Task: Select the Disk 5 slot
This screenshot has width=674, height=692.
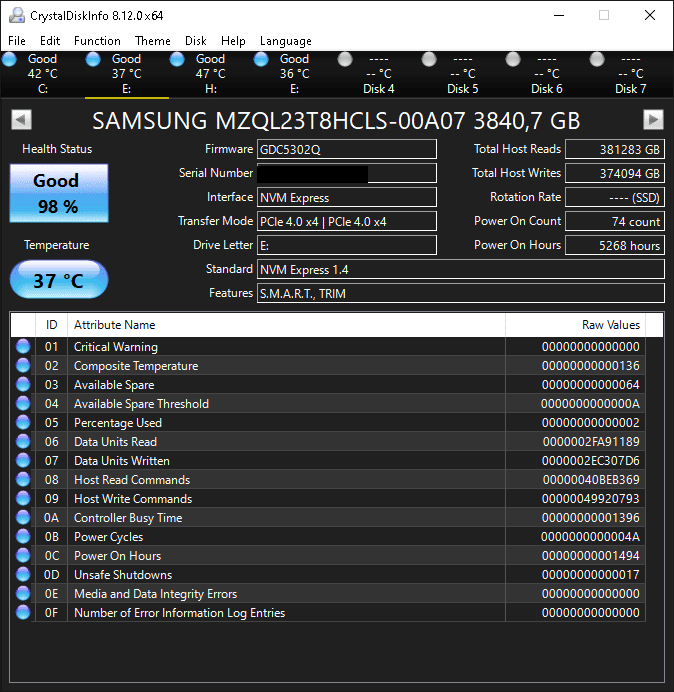Action: (463, 74)
